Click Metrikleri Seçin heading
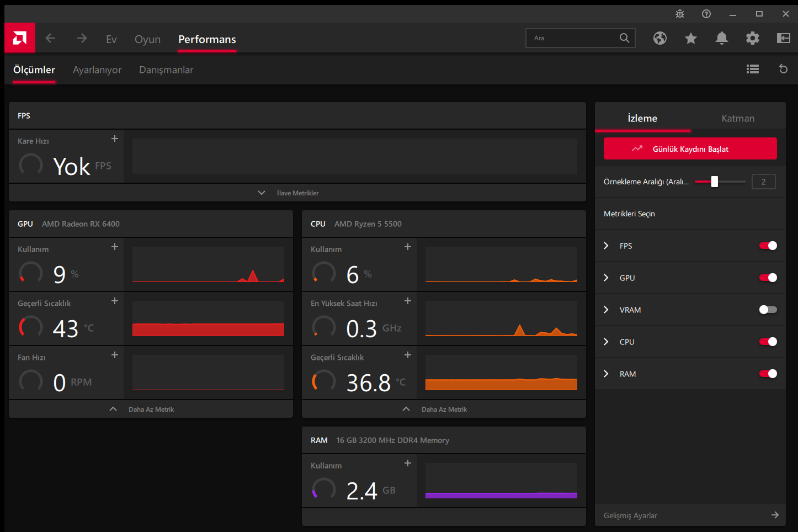Image resolution: width=798 pixels, height=532 pixels. (629, 214)
